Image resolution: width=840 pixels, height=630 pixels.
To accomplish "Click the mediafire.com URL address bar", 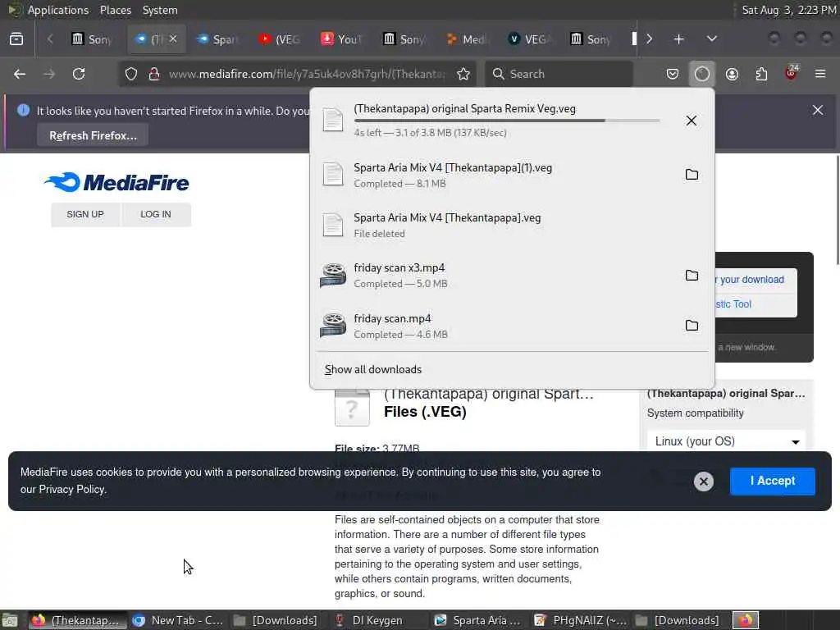I will coord(307,74).
